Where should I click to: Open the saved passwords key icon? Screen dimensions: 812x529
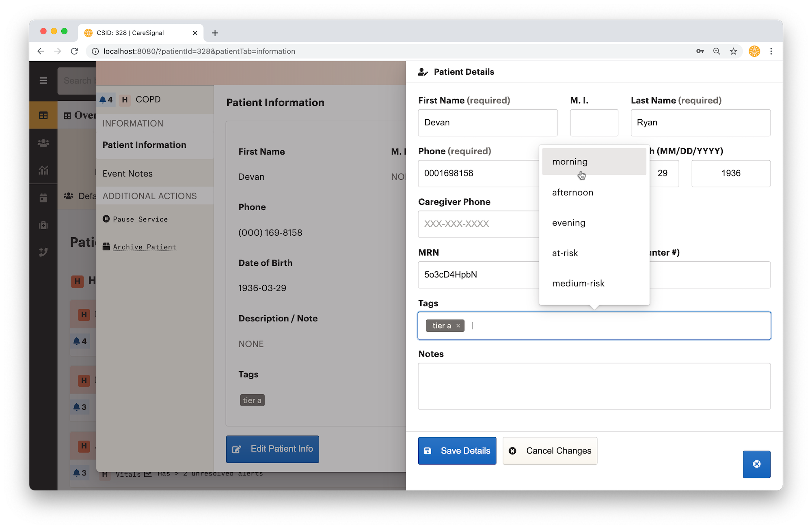pos(700,51)
